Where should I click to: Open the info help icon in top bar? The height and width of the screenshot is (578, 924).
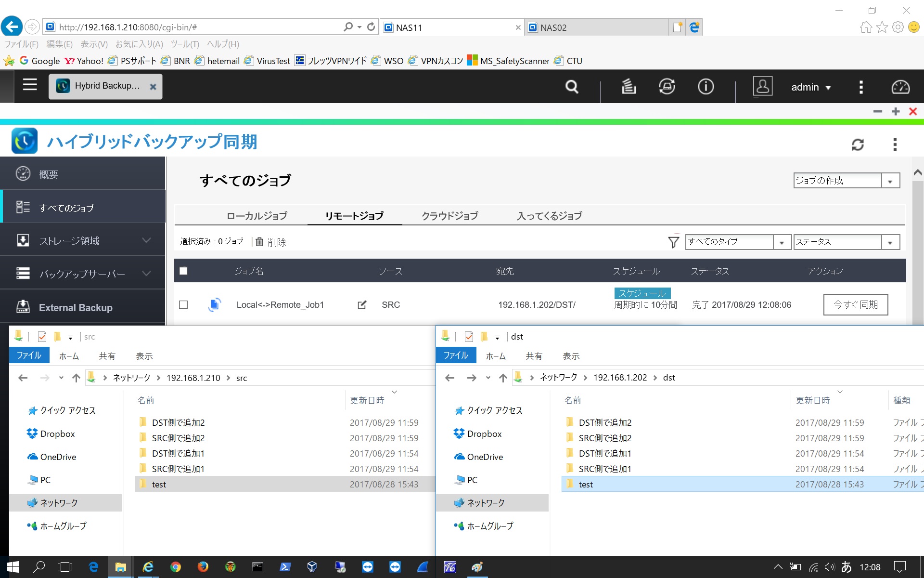point(706,87)
